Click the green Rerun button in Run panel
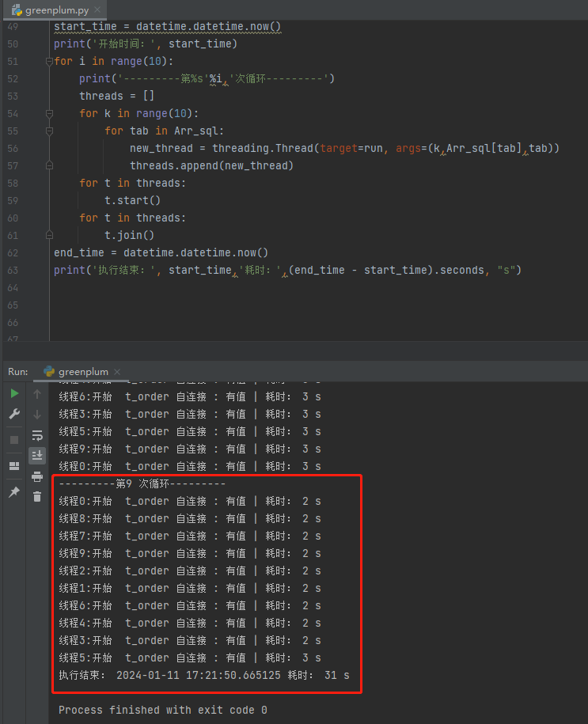Viewport: 588px width, 724px height. [14, 393]
